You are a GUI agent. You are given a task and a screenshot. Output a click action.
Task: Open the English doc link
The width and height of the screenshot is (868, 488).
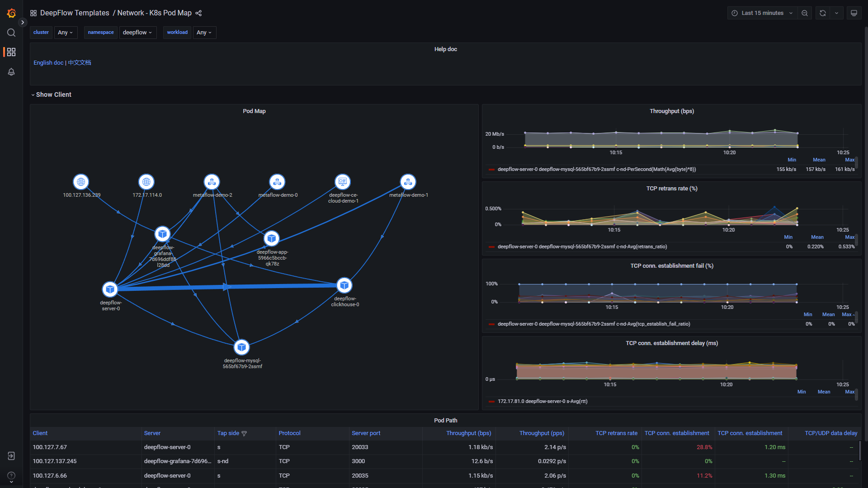point(48,62)
